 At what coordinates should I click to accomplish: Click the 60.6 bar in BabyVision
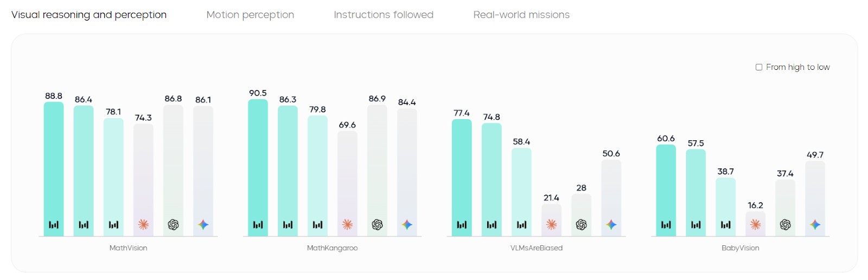coord(666,184)
